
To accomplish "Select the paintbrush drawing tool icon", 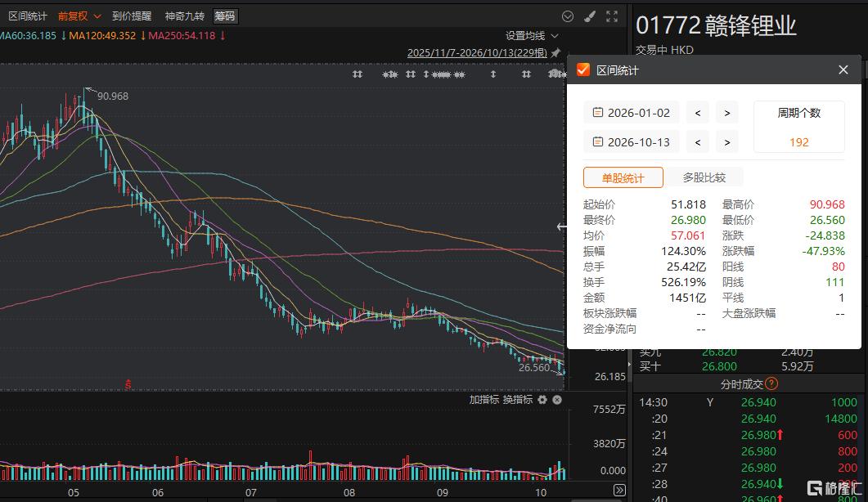I will tap(590, 16).
